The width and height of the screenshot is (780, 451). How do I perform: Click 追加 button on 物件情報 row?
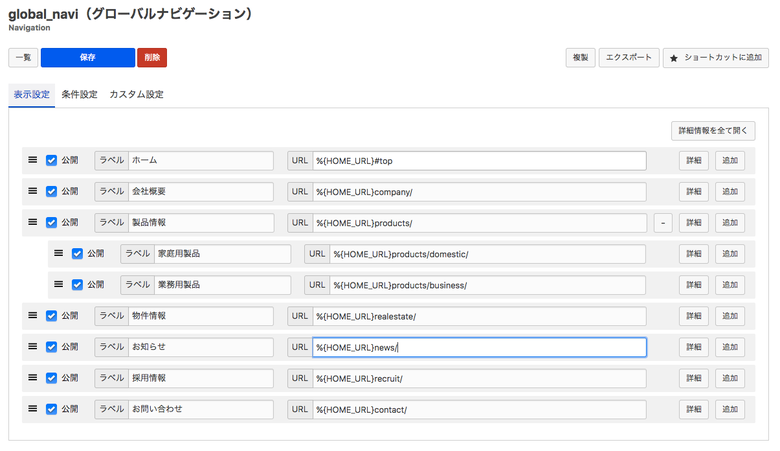[x=729, y=316]
